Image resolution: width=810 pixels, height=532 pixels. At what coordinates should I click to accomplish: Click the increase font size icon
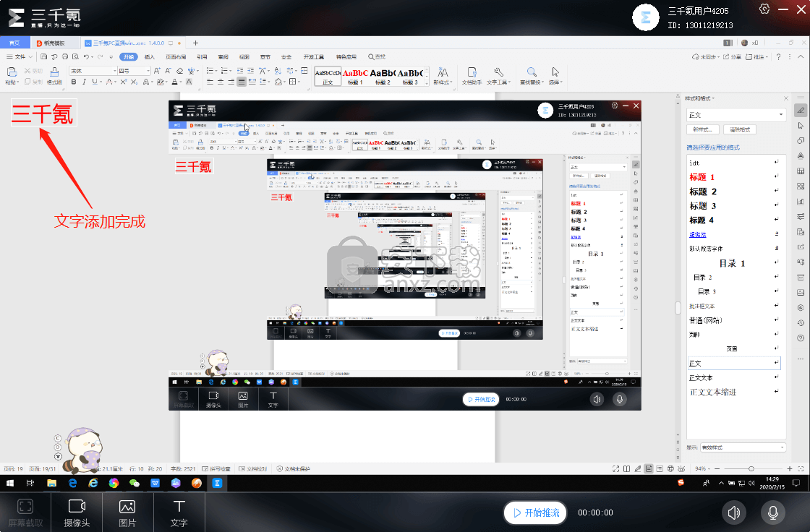pos(157,71)
